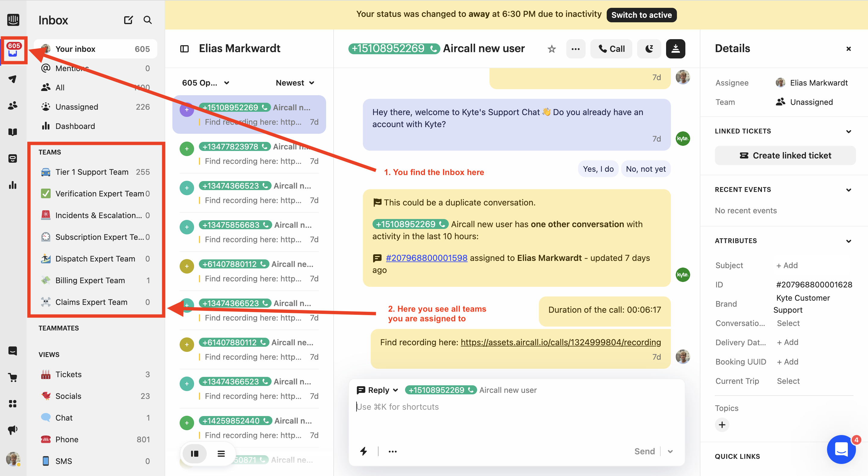
Task: Open the apps grid icon in sidebar
Action: coord(13,404)
